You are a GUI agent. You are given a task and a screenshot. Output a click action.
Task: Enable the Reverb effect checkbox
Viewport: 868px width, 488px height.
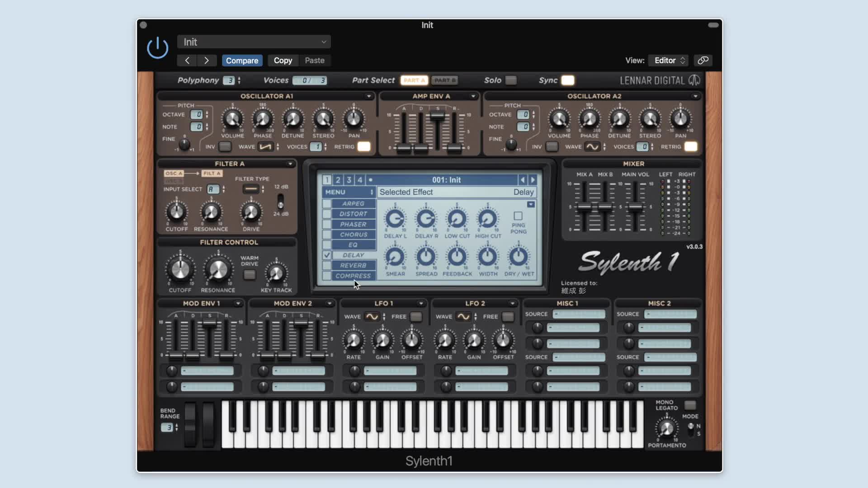(x=326, y=265)
